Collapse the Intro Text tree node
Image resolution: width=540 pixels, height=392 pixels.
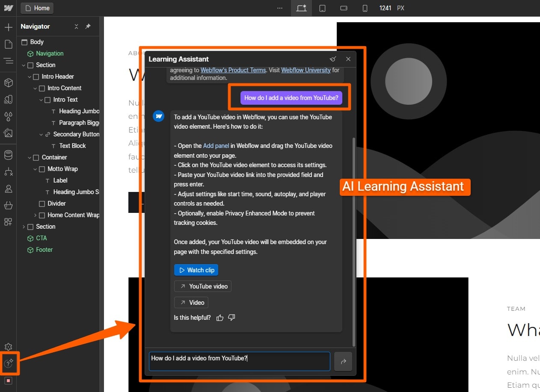click(41, 100)
